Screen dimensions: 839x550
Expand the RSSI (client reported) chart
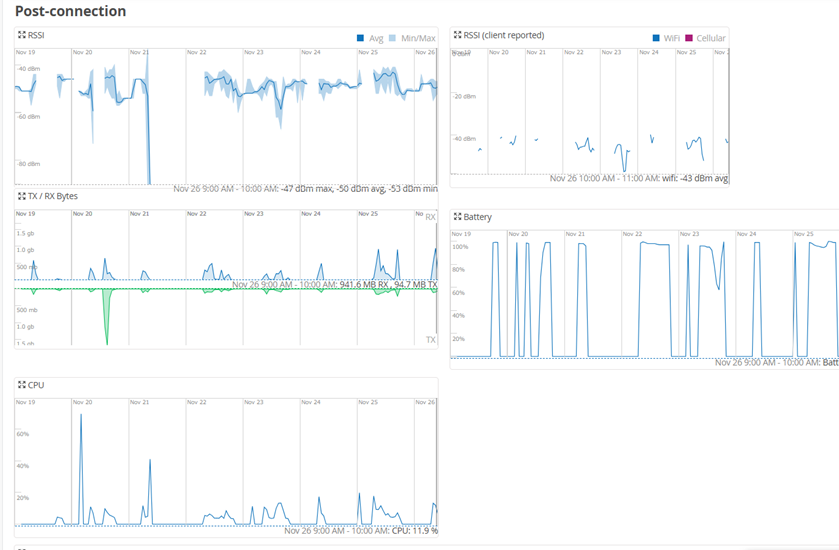pyautogui.click(x=458, y=35)
